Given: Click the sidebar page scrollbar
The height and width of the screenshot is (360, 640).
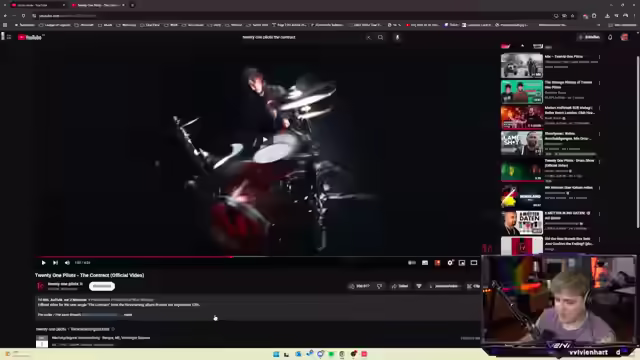Looking at the screenshot, I should (x=638, y=141).
